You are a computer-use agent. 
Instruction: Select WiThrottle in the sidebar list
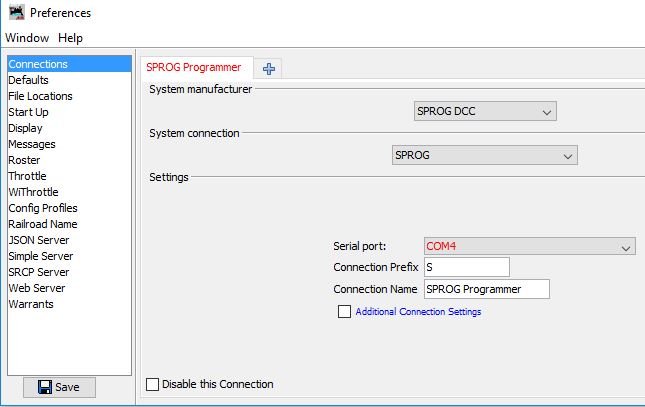(33, 192)
